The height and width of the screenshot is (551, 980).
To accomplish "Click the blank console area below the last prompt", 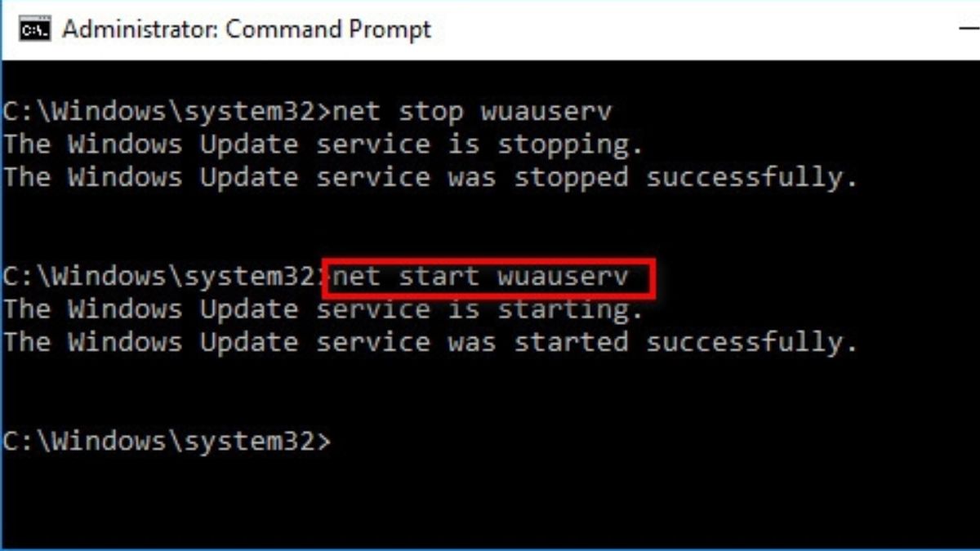I will (490, 502).
